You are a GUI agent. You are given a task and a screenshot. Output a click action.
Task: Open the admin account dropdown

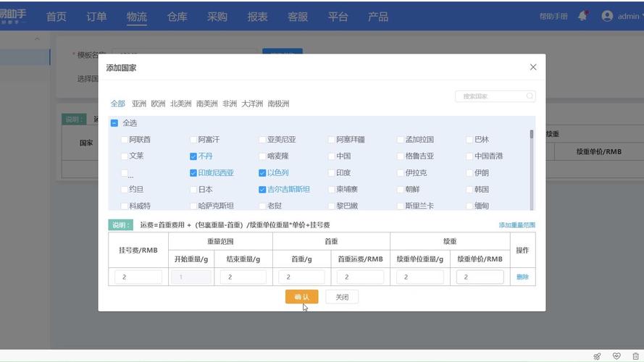(x=627, y=16)
